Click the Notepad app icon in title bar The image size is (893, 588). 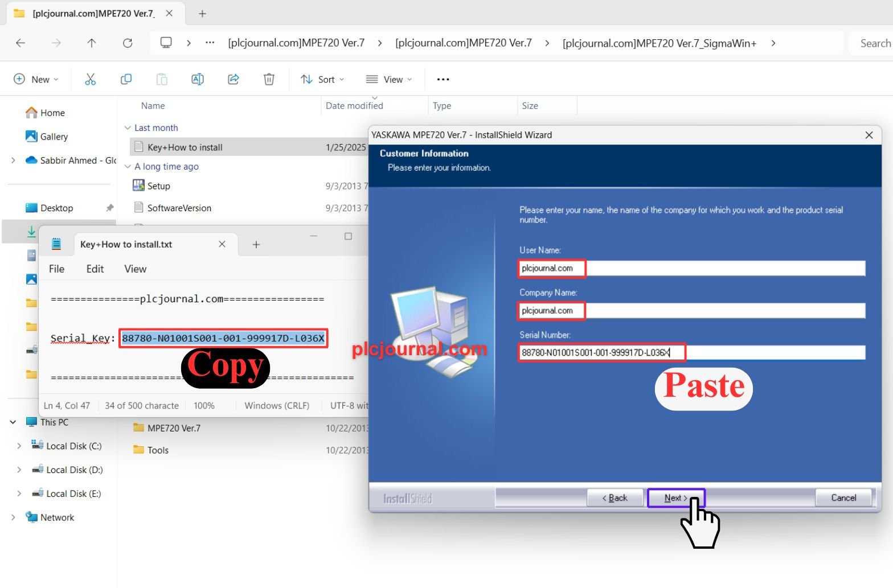[x=56, y=244]
